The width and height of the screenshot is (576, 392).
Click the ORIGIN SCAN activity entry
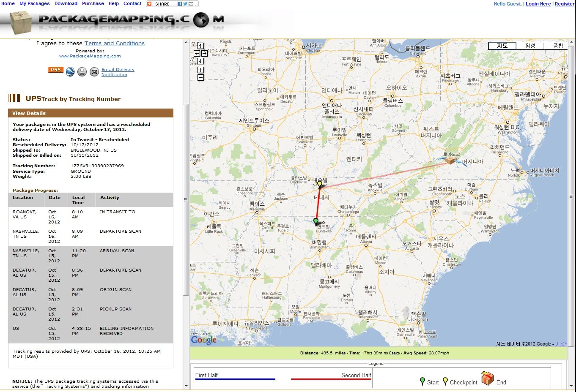tap(115, 290)
